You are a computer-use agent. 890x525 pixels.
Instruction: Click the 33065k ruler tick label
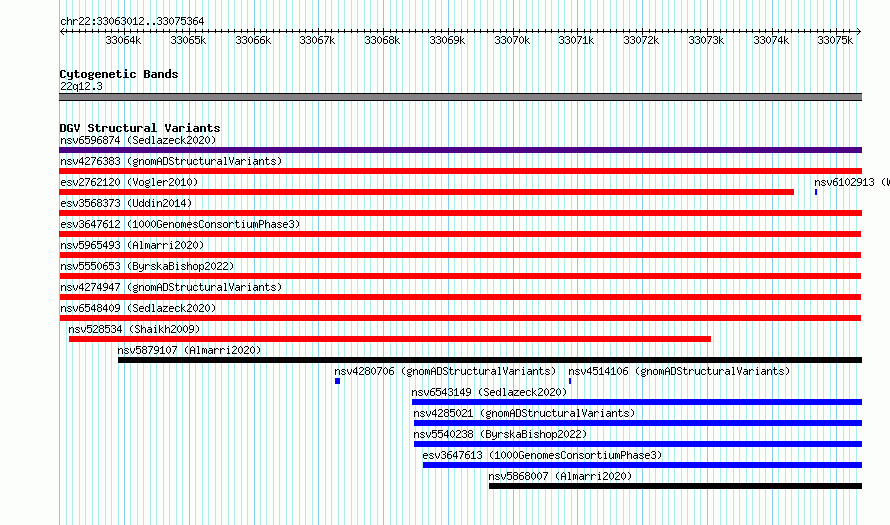[x=188, y=40]
